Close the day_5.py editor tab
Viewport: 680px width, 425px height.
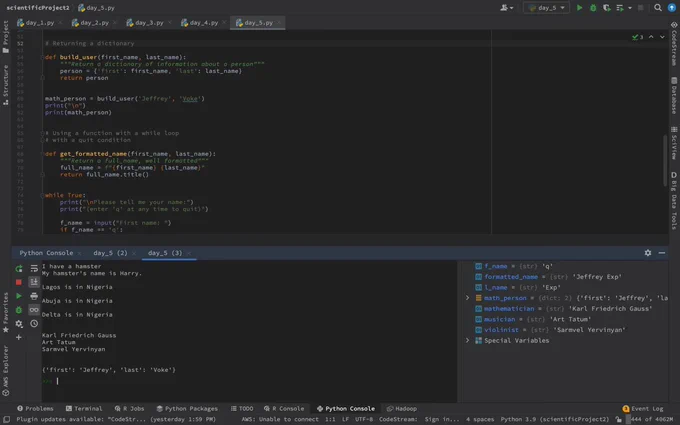(x=279, y=23)
